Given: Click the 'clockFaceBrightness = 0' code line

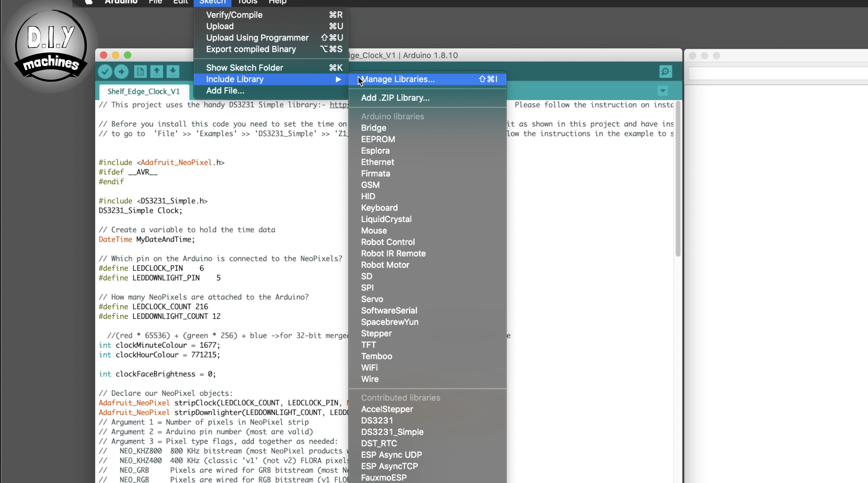Looking at the screenshot, I should coord(157,374).
